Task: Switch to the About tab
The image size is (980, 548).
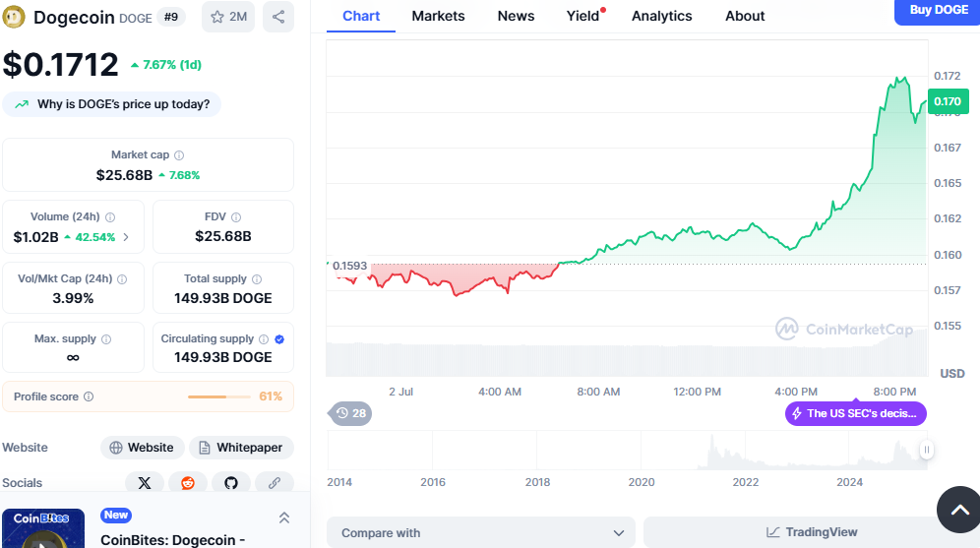Action: [x=745, y=17]
